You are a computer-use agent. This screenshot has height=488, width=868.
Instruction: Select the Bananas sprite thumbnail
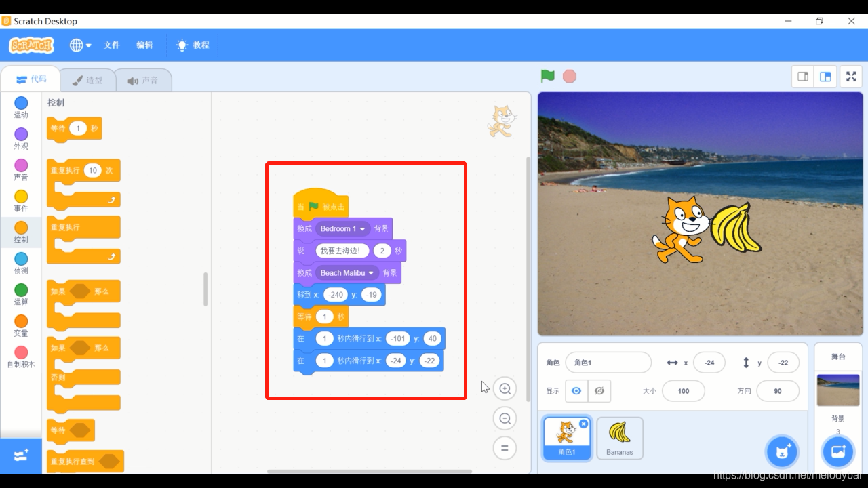tap(620, 438)
